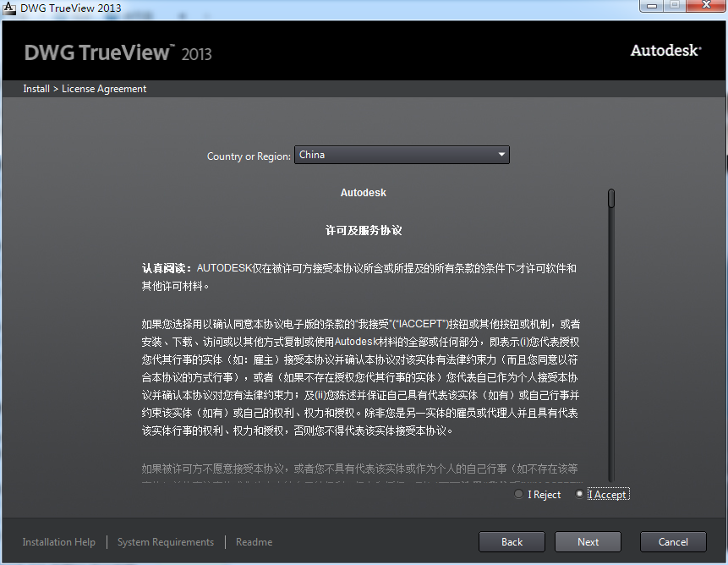Image resolution: width=728 pixels, height=565 pixels.
Task: Click the Next button
Action: 588,542
